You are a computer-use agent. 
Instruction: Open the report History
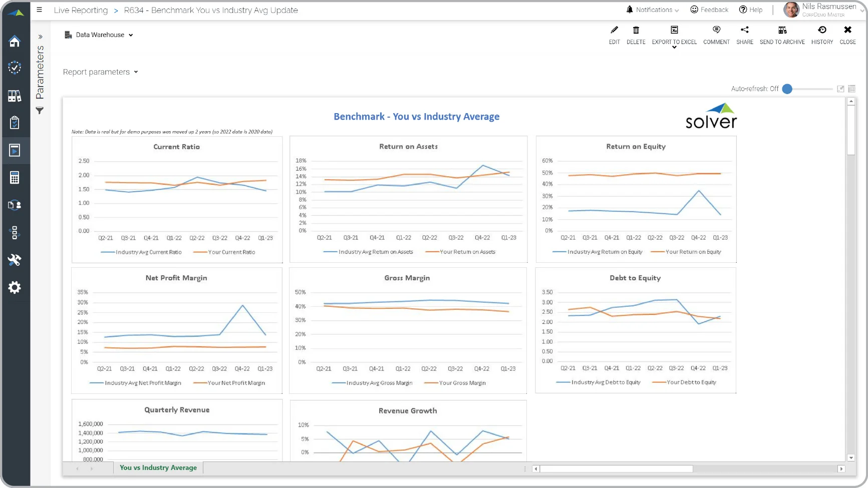pyautogui.click(x=822, y=35)
